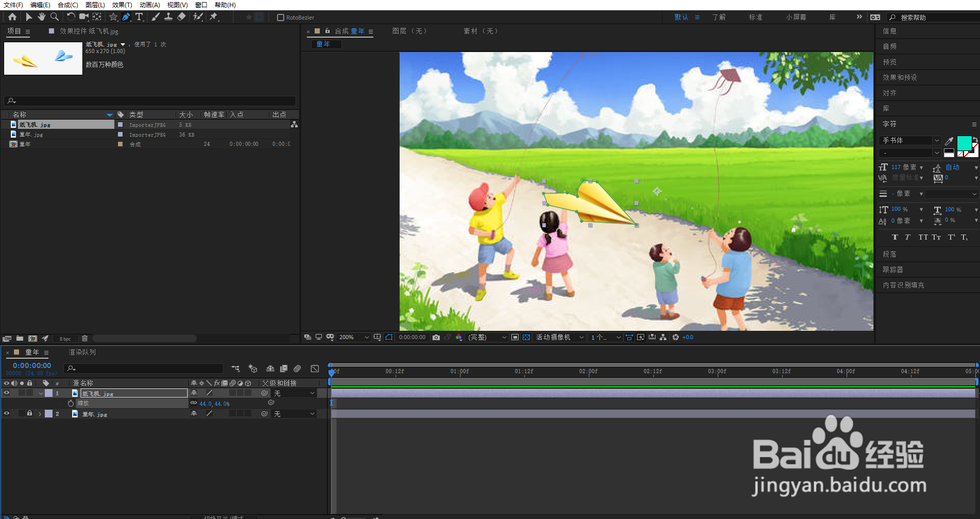This screenshot has width=980, height=519.
Task: Click the Home icon in the toolbar
Action: tap(12, 17)
